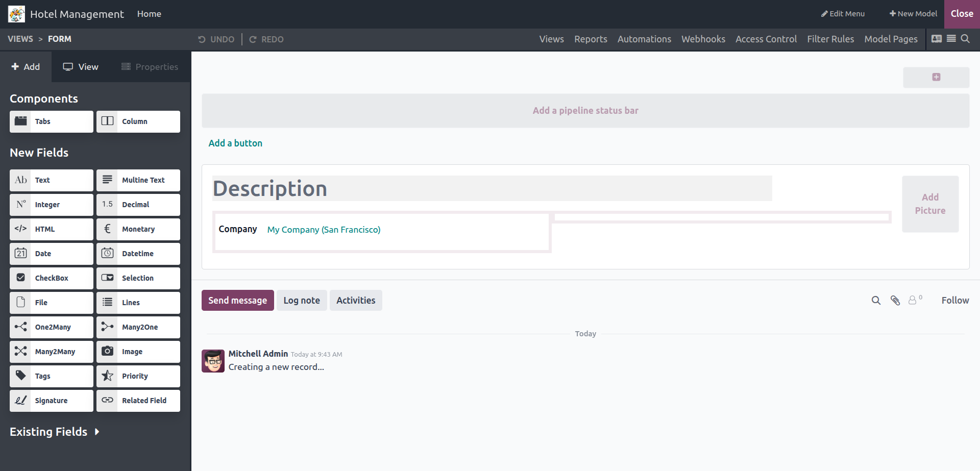Select the Many2Many field type

tap(52, 352)
